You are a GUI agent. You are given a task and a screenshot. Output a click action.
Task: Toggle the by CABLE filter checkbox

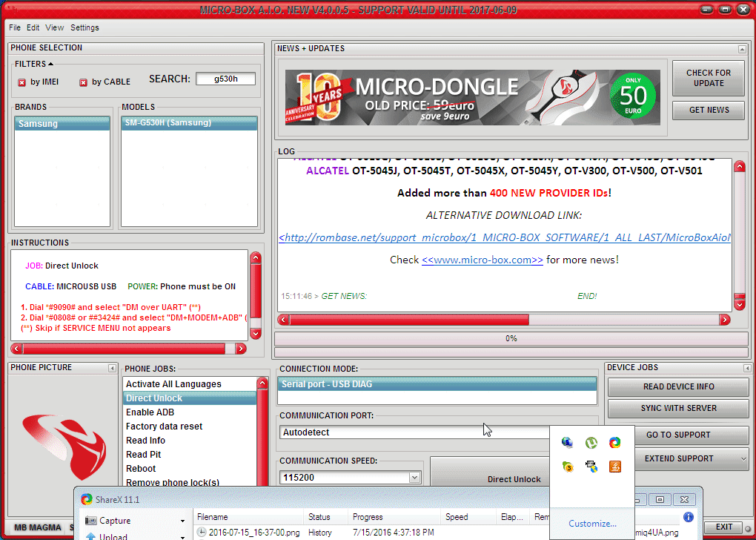[83, 82]
